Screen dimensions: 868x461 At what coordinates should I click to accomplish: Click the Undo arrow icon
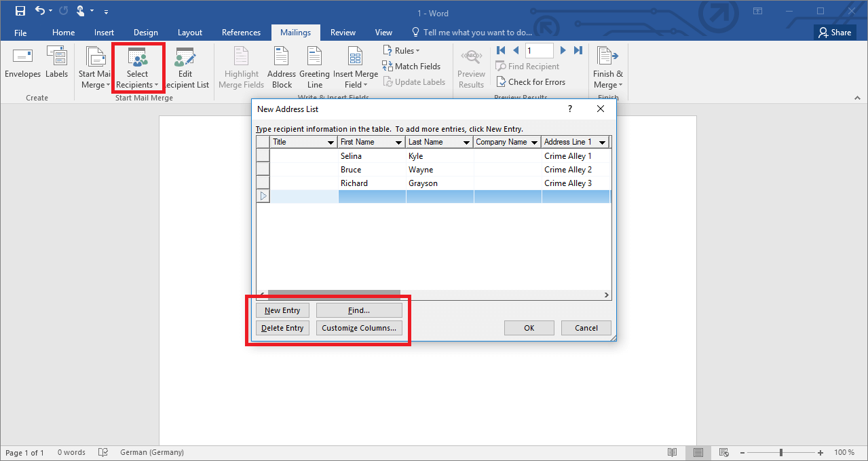40,11
